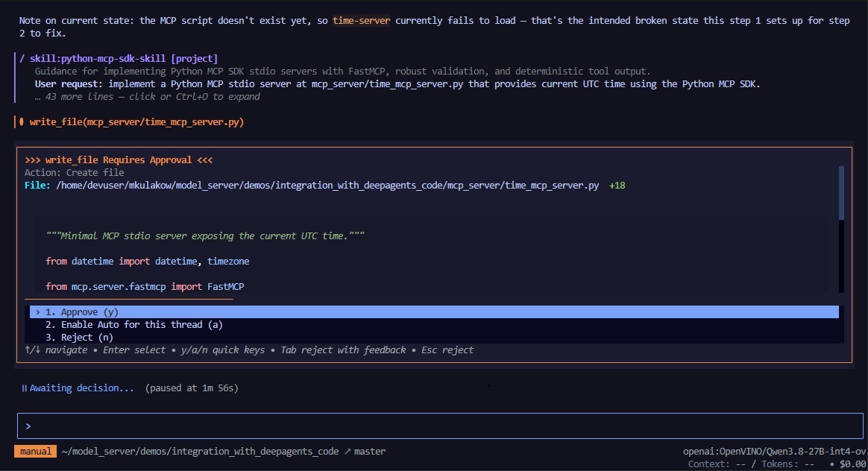Screen dimensions: 868x471
Task: Click the Guidance for implementing Python MCP line
Action: pyautogui.click(x=343, y=72)
